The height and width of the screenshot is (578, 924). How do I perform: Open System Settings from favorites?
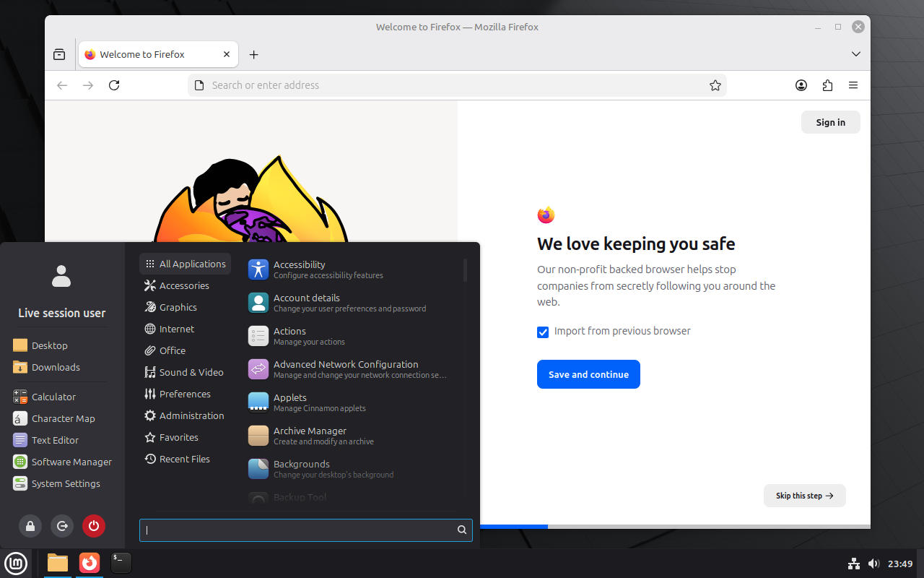(x=56, y=483)
